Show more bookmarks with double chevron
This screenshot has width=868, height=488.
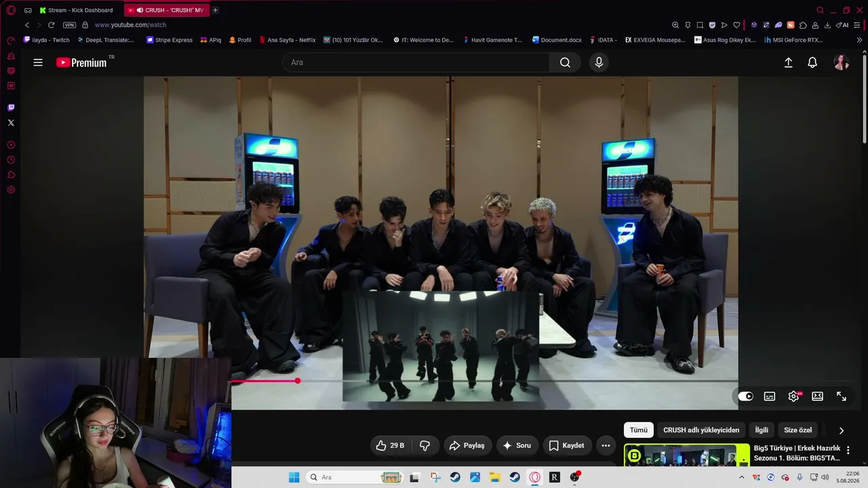[859, 40]
